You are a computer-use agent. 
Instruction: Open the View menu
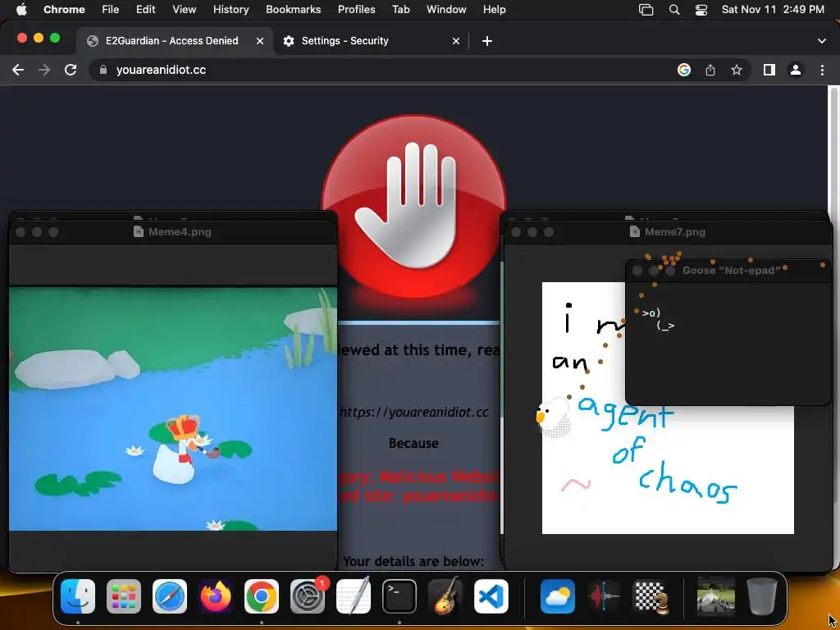point(185,10)
